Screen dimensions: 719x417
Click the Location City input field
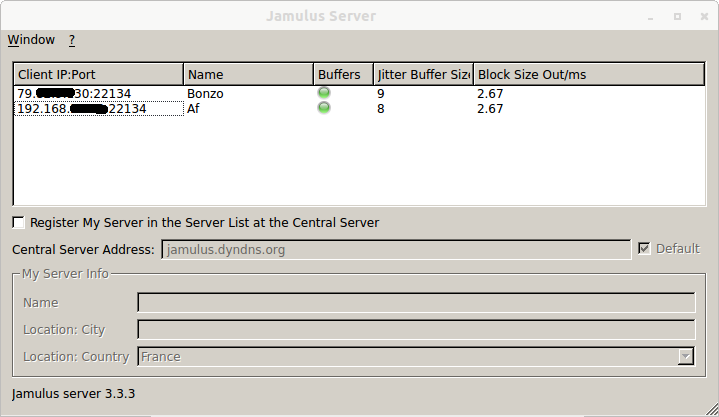click(415, 330)
